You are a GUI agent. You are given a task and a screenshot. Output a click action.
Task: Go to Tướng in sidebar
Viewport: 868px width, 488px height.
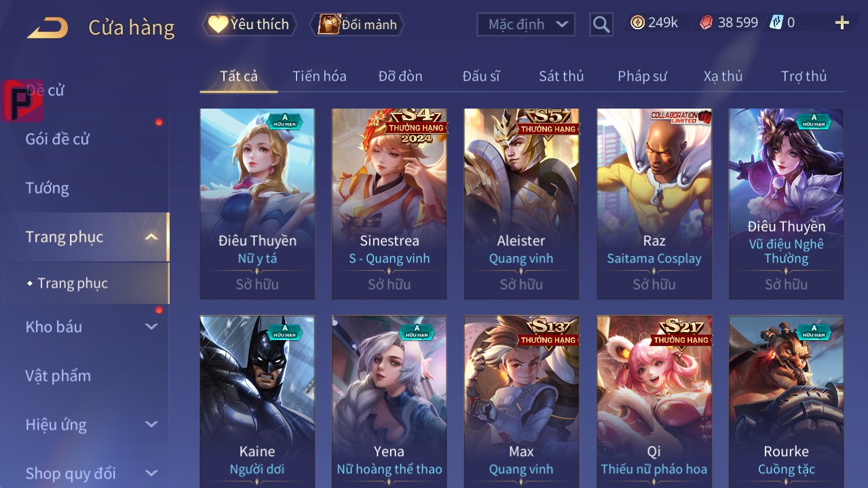pyautogui.click(x=48, y=188)
